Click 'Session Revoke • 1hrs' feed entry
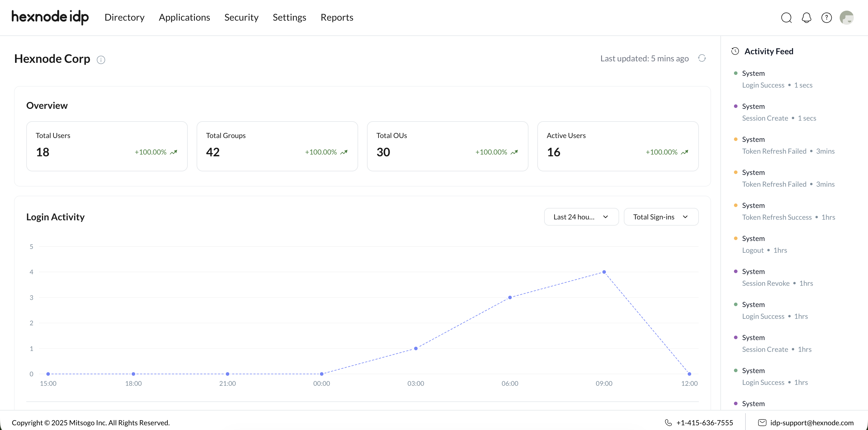This screenshot has height=430, width=868. pos(777,283)
